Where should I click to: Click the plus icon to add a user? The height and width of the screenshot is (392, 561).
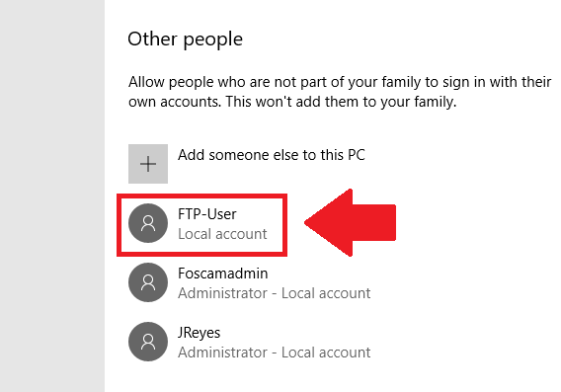(x=148, y=164)
